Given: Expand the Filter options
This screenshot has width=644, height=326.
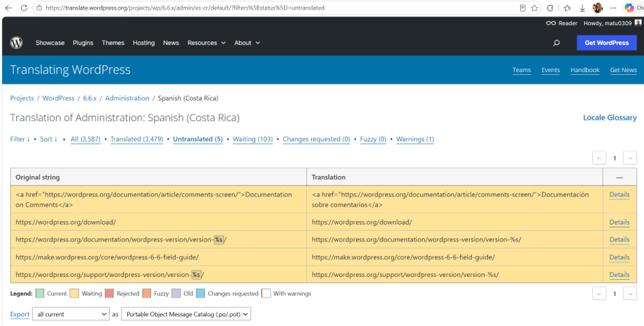Looking at the screenshot, I should (20, 139).
